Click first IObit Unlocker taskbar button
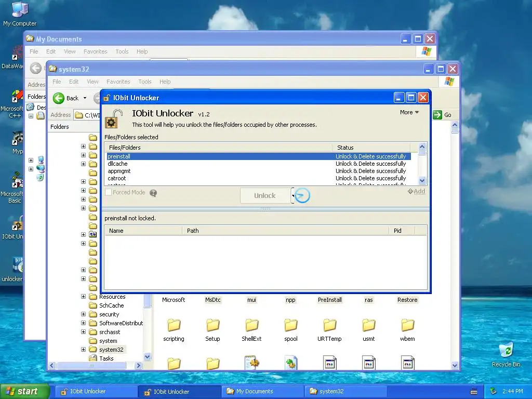Screen dimensions: 532x399 (x=96, y=392)
